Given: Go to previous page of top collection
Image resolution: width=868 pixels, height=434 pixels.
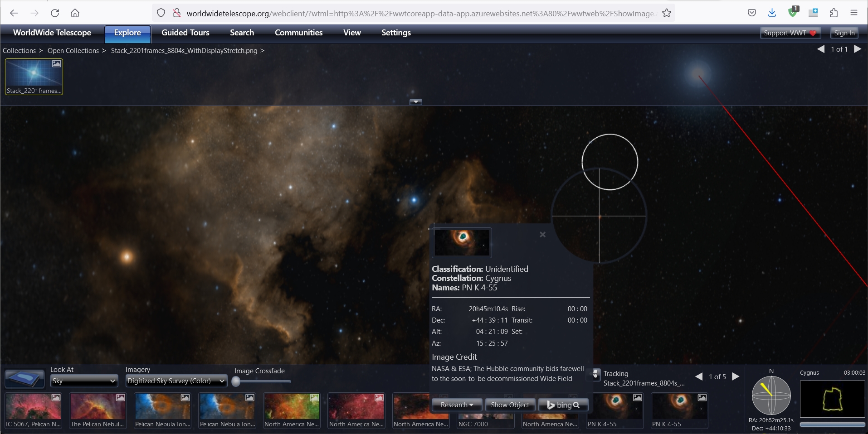Looking at the screenshot, I should [x=821, y=49].
